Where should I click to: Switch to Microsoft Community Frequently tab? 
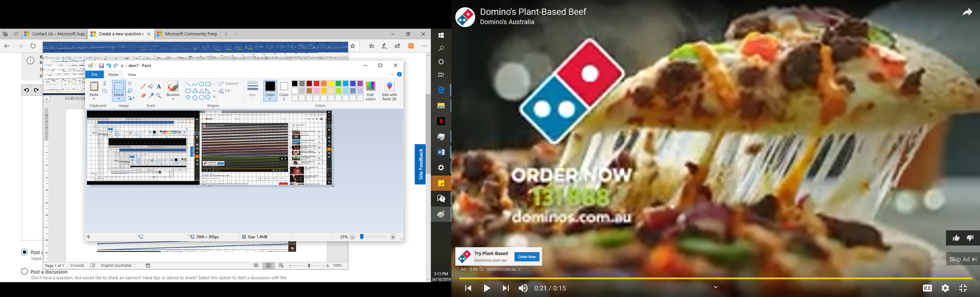point(187,34)
